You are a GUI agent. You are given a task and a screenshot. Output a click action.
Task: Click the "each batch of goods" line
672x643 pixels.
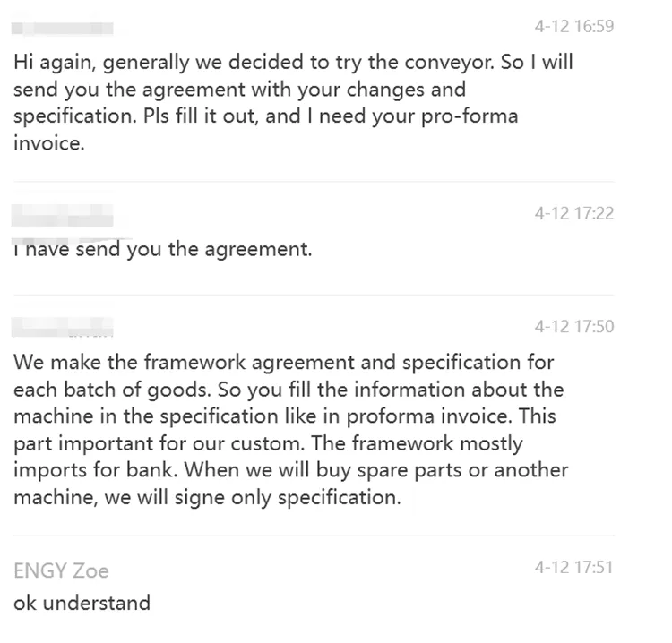(x=289, y=390)
